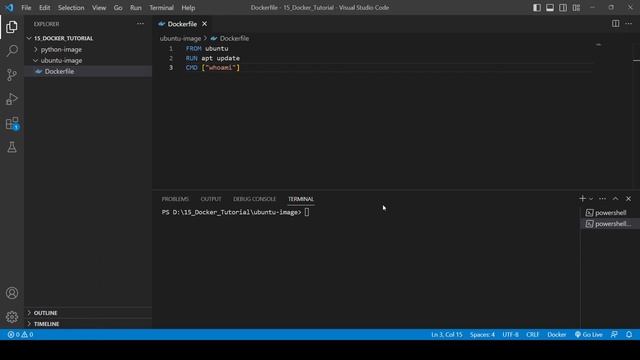This screenshot has height=360, width=640.
Task: Open Source Control view
Action: coord(12,75)
